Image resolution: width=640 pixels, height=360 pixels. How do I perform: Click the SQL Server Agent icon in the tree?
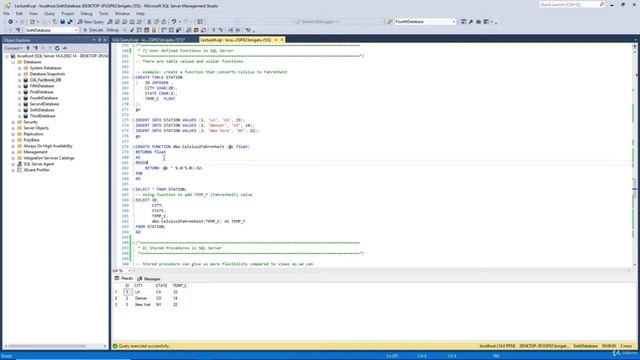click(19, 164)
